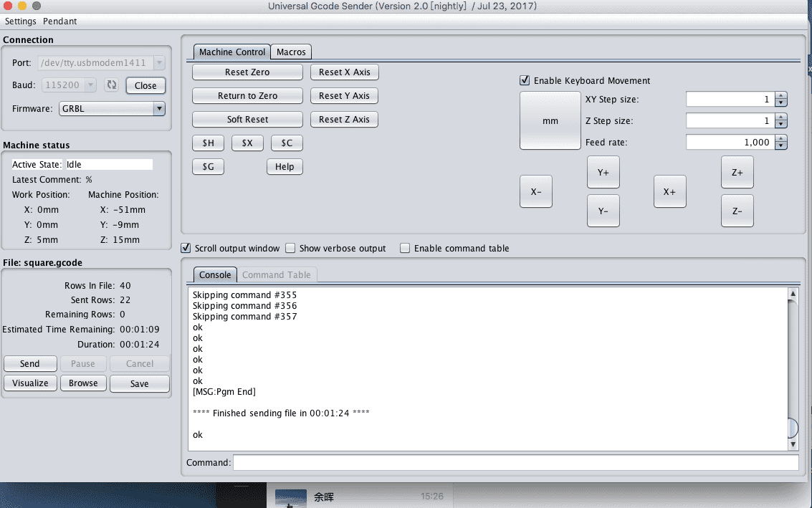
Task: Click Reset Z Axis
Action: coord(345,119)
